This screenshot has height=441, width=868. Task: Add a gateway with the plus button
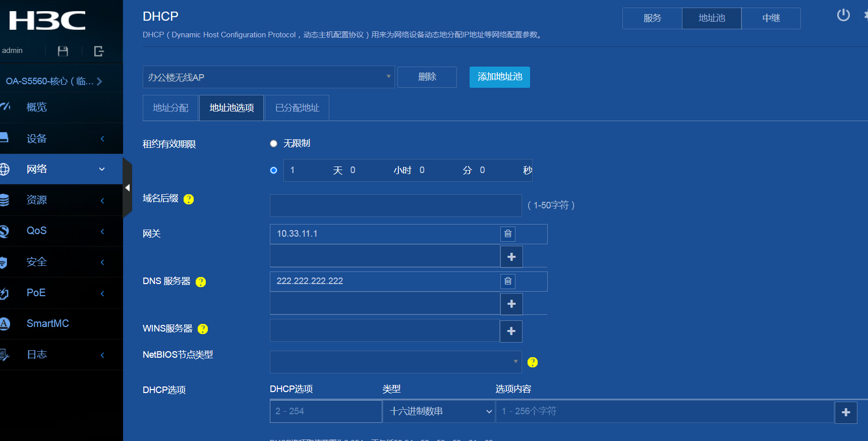[x=511, y=257]
